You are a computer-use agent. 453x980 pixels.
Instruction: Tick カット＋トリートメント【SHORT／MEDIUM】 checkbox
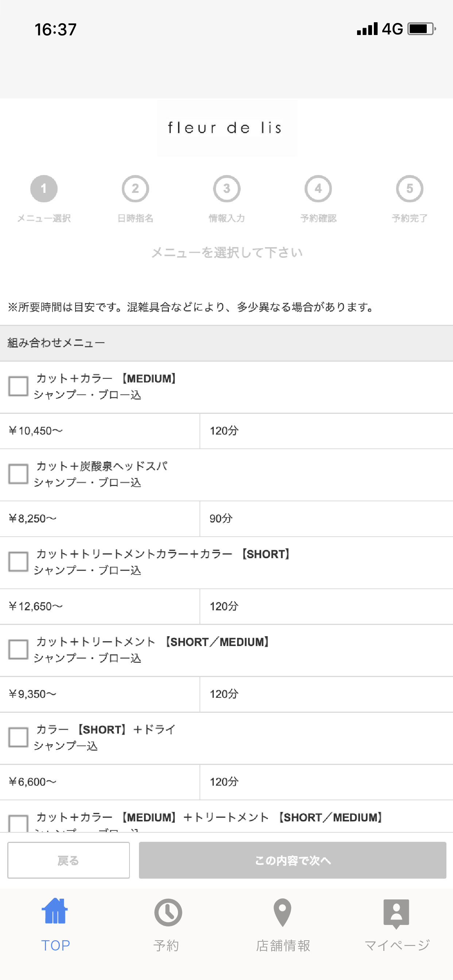click(x=18, y=649)
